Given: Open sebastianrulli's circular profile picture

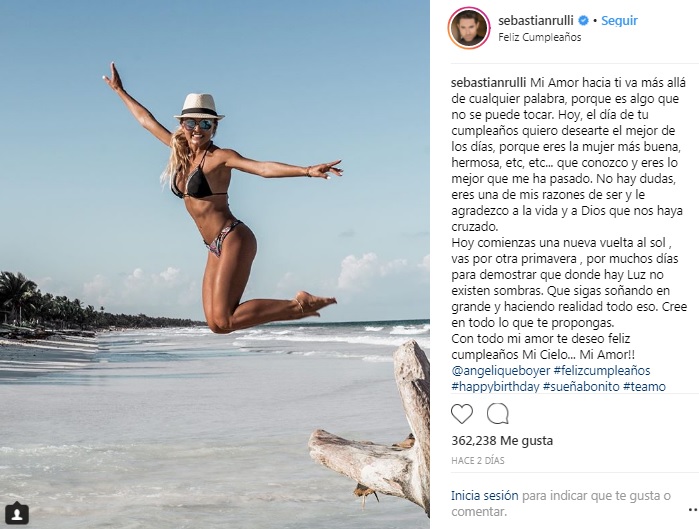Looking at the screenshot, I should tap(469, 28).
